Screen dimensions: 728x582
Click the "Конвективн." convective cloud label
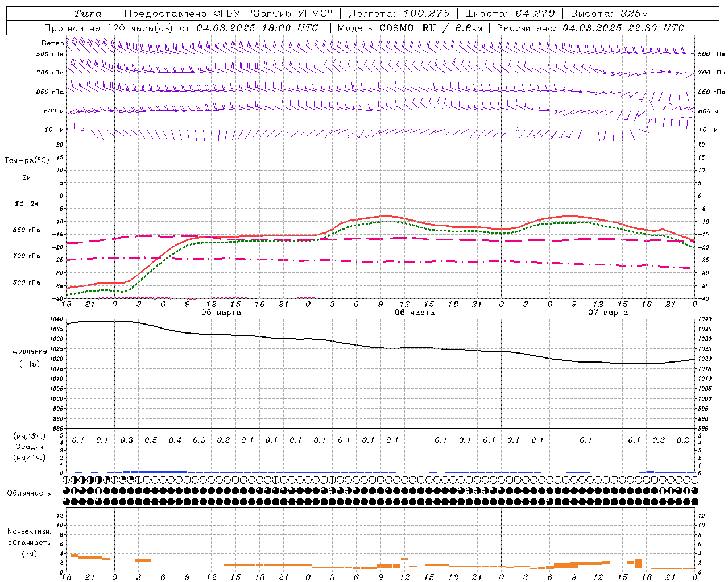click(30, 531)
